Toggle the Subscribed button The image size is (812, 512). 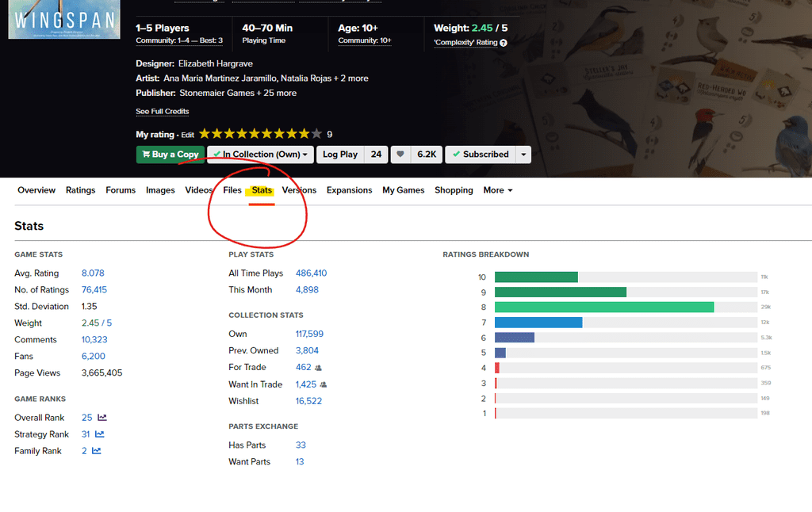pyautogui.click(x=481, y=155)
